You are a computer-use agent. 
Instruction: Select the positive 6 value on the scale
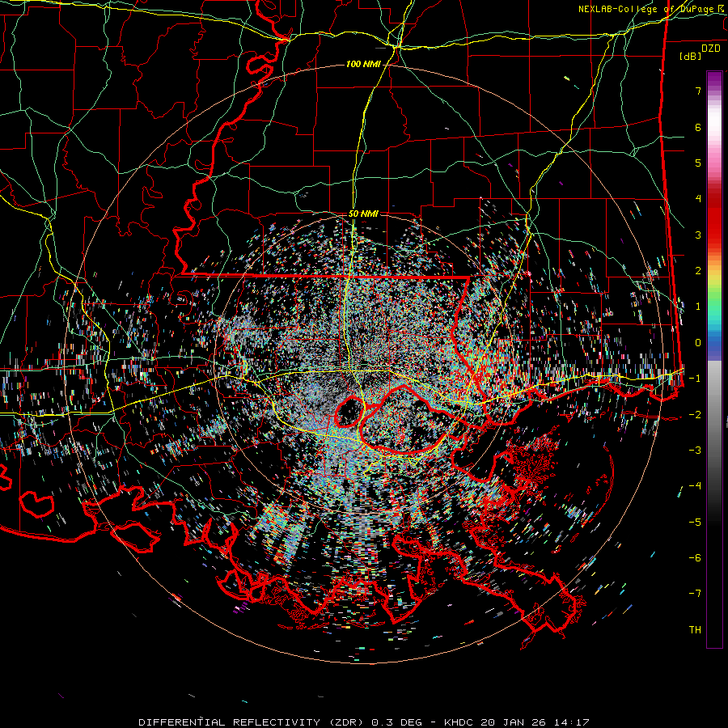click(698, 127)
